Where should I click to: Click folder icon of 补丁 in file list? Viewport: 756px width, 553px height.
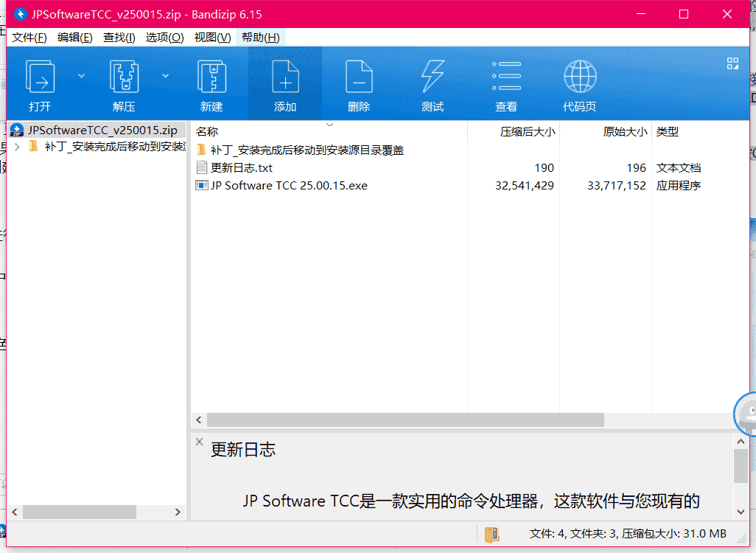click(202, 150)
